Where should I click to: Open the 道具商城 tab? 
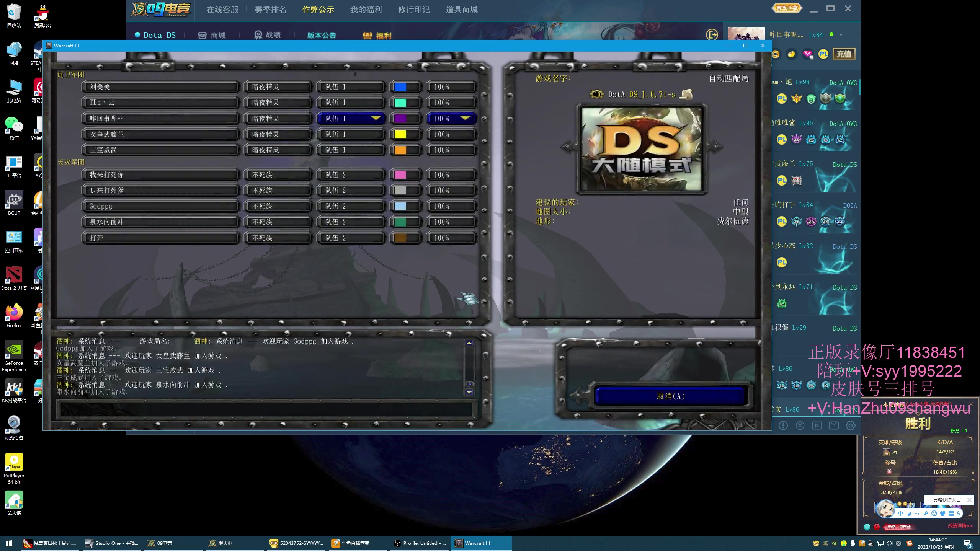pos(462,10)
